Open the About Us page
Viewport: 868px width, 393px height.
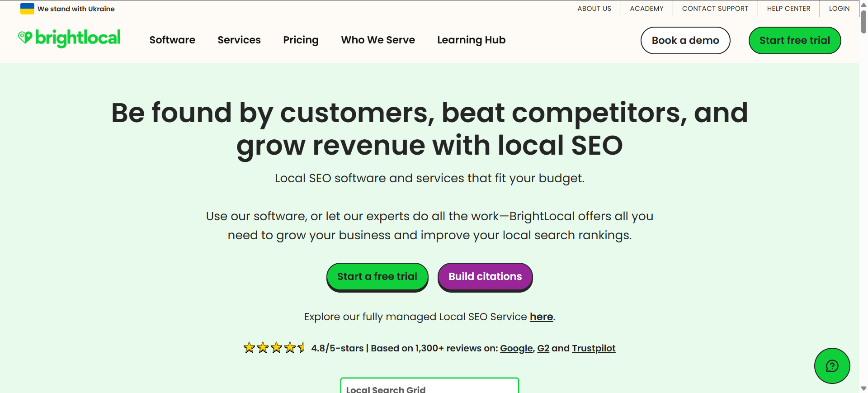594,9
